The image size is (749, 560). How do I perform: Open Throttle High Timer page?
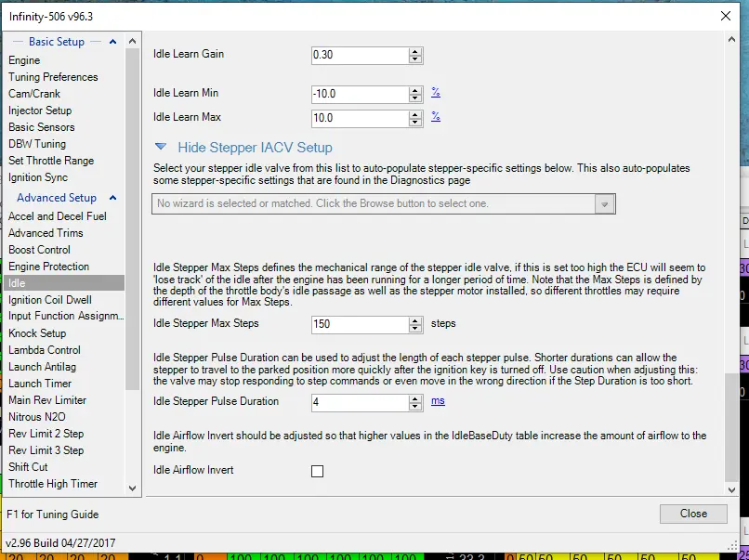tap(53, 484)
